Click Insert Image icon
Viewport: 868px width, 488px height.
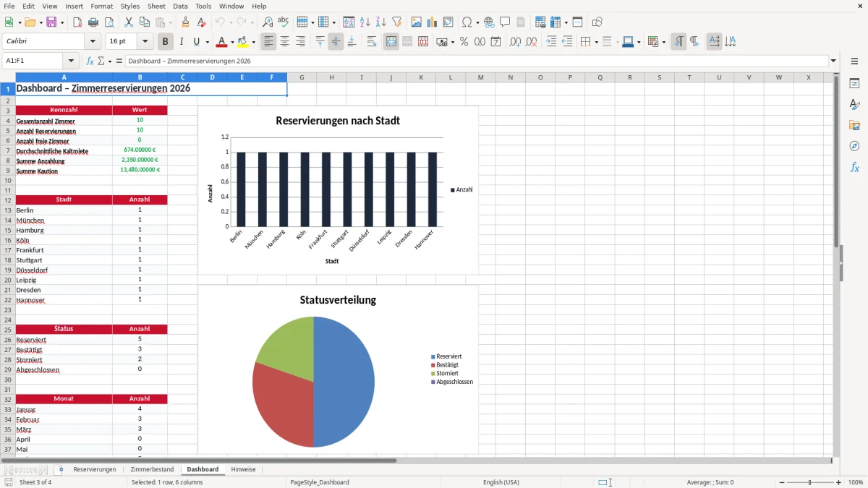(x=417, y=22)
